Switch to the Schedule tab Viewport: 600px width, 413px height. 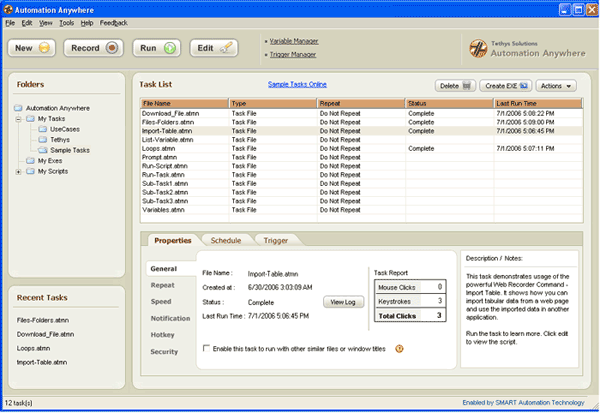[x=225, y=241]
